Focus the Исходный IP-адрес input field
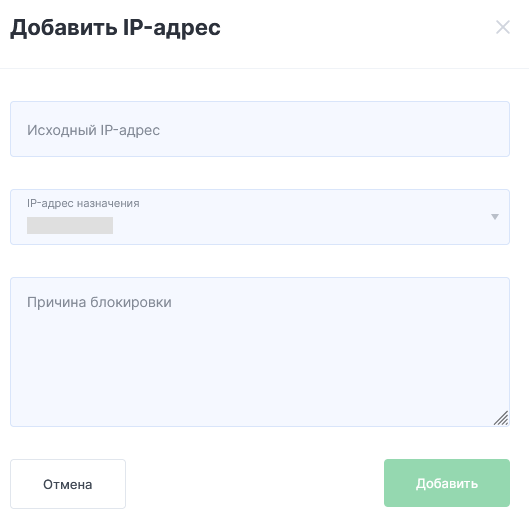This screenshot has height=521, width=529. point(260,129)
